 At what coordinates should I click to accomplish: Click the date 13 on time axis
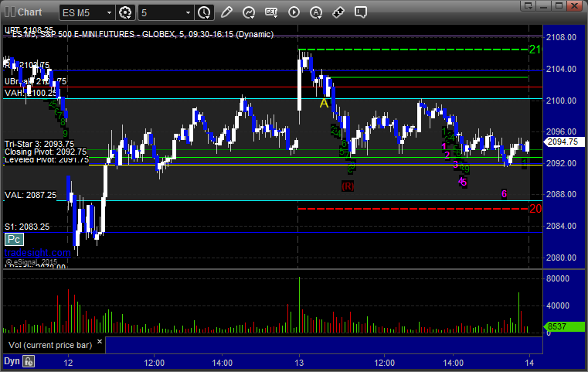(x=299, y=363)
